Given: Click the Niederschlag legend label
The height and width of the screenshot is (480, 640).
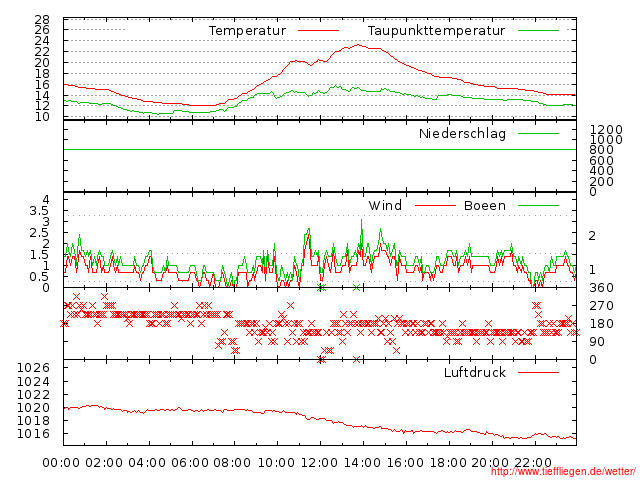Looking at the screenshot, I should click(462, 133).
